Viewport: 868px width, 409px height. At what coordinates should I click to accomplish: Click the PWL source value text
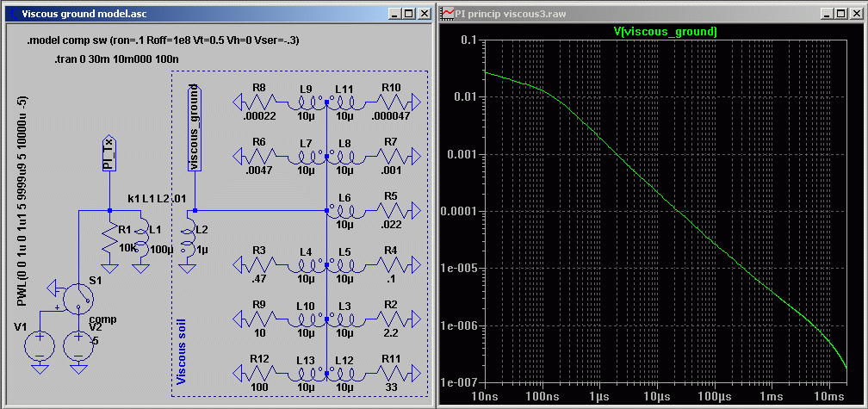24,200
